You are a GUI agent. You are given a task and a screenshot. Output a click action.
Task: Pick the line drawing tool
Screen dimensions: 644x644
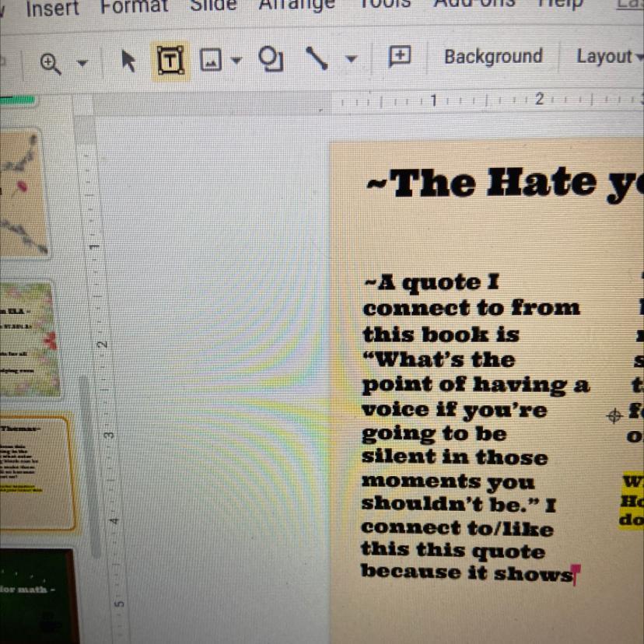tap(317, 58)
